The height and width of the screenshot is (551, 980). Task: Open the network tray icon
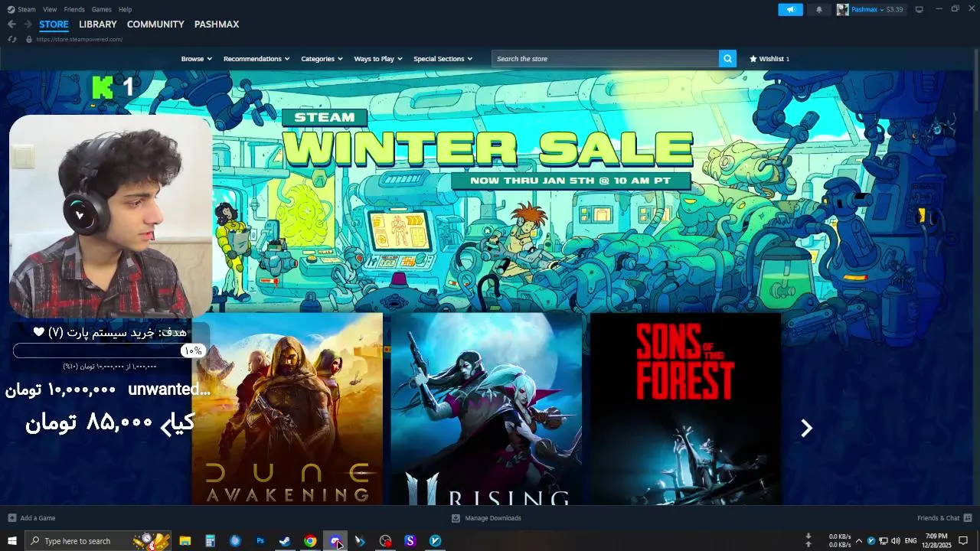(x=883, y=541)
